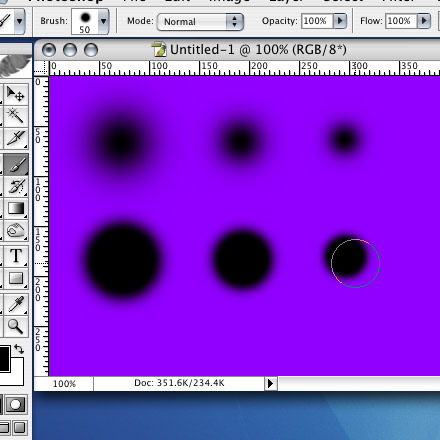Close the Untitled-1 document window
The image size is (440, 440).
coord(49,50)
